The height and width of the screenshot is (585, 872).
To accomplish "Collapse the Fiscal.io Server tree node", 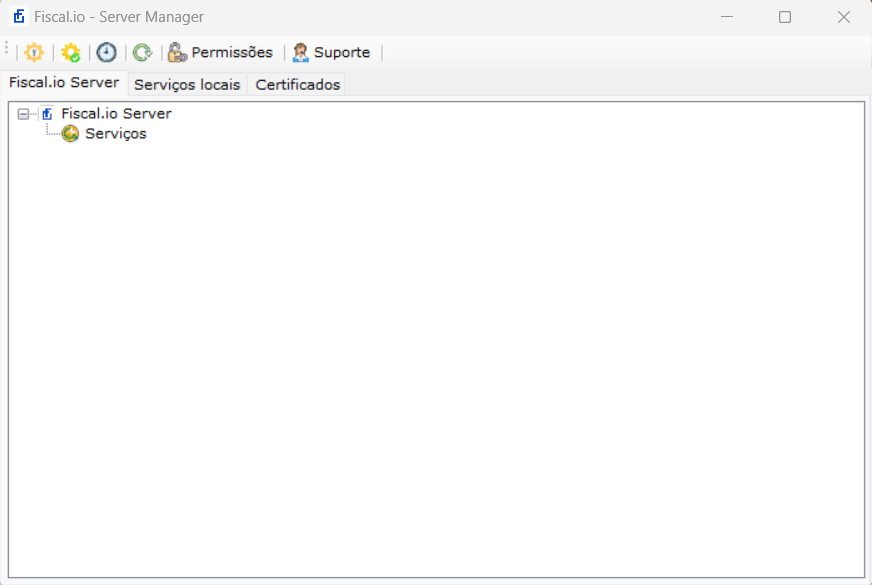I will (x=23, y=114).
